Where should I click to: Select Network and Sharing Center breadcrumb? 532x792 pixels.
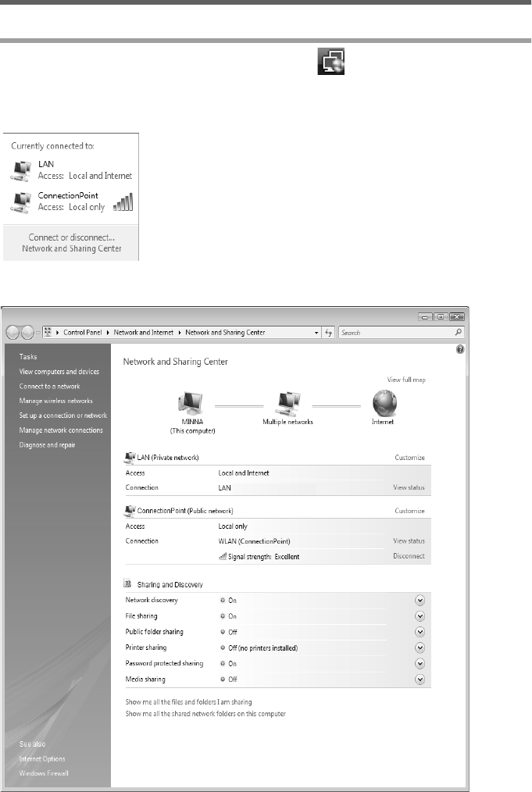[225, 333]
